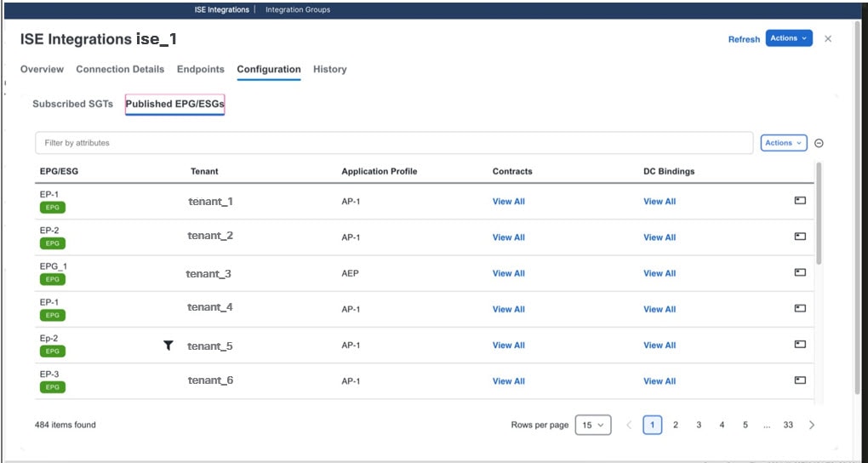View All DC Bindings for tenant_6
This screenshot has width=868, height=463.
[660, 381]
